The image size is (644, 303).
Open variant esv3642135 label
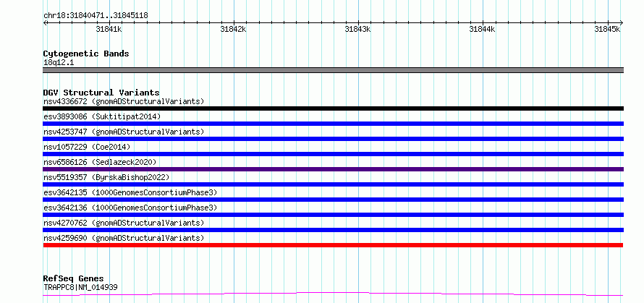click(130, 192)
